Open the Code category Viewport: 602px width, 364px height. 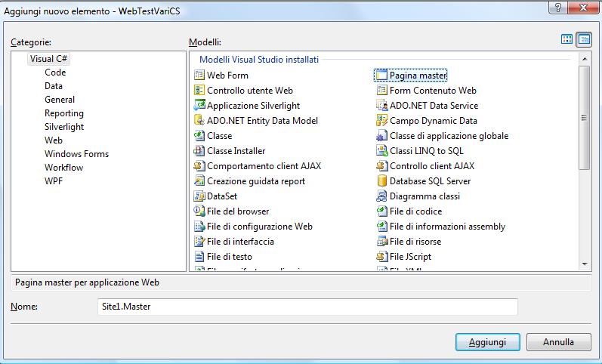click(x=55, y=72)
